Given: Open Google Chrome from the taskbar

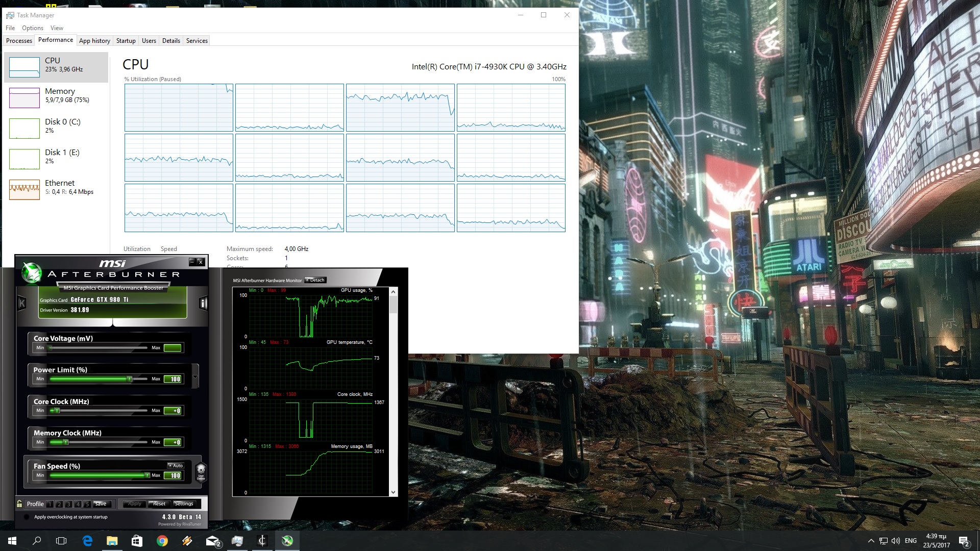Looking at the screenshot, I should (162, 541).
